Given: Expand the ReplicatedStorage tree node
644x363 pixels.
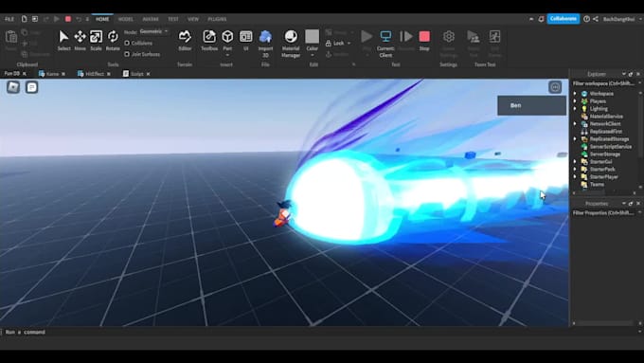Looking at the screenshot, I should [575, 139].
